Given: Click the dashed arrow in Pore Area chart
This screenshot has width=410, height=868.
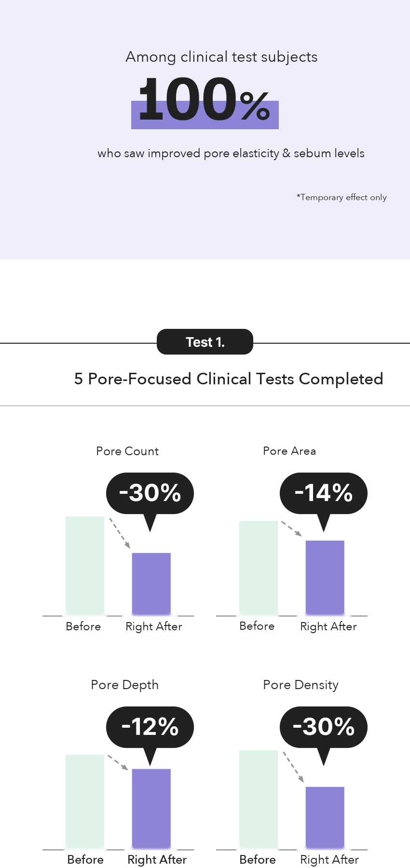Looking at the screenshot, I should (292, 529).
